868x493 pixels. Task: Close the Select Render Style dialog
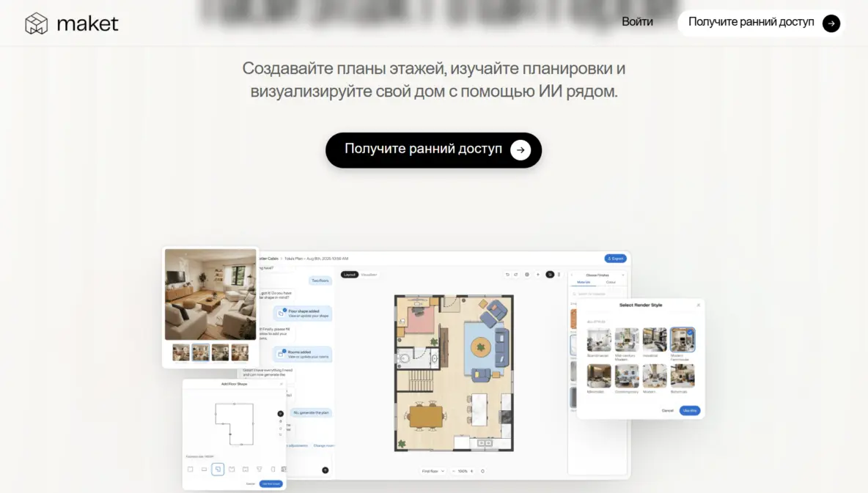(x=698, y=305)
